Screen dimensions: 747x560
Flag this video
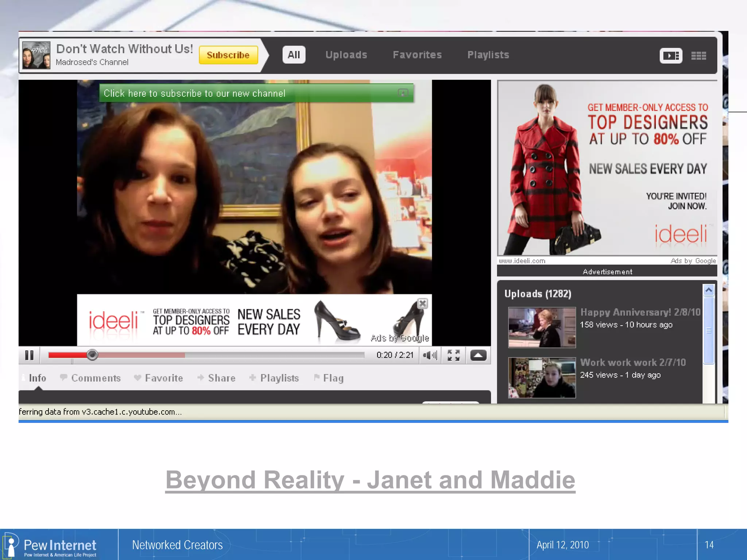pos(329,378)
